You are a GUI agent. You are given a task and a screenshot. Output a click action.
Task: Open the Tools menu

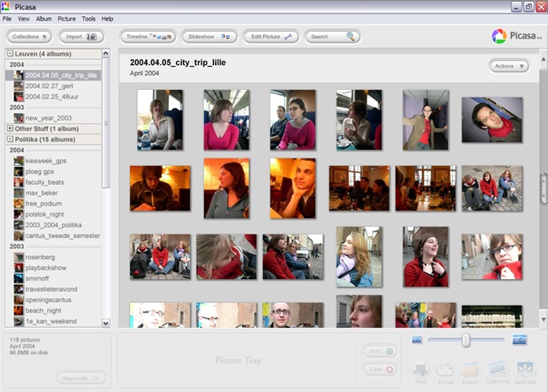click(x=88, y=18)
